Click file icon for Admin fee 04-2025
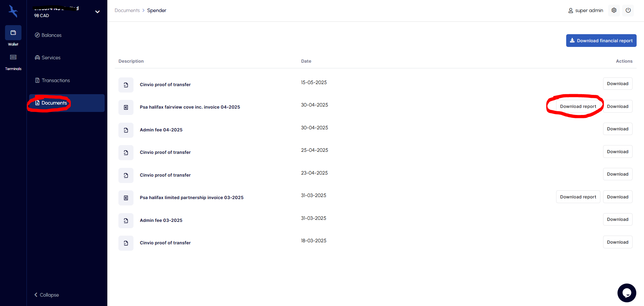Screen dimensions: 644x306 point(126,130)
